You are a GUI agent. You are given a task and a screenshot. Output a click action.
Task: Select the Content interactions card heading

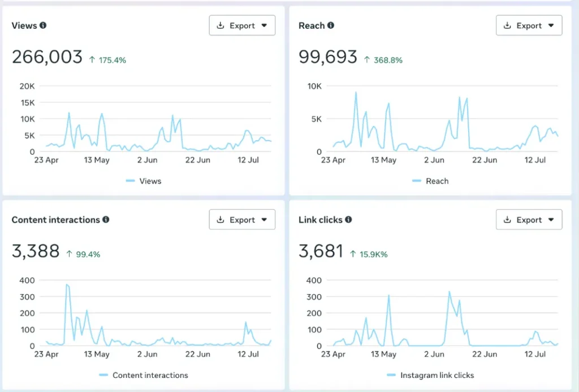pyautogui.click(x=55, y=220)
